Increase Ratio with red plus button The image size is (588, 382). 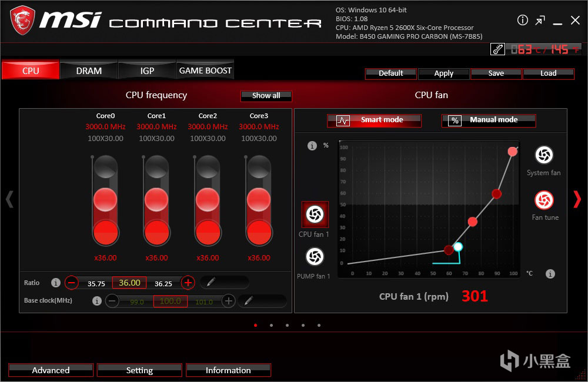point(188,282)
